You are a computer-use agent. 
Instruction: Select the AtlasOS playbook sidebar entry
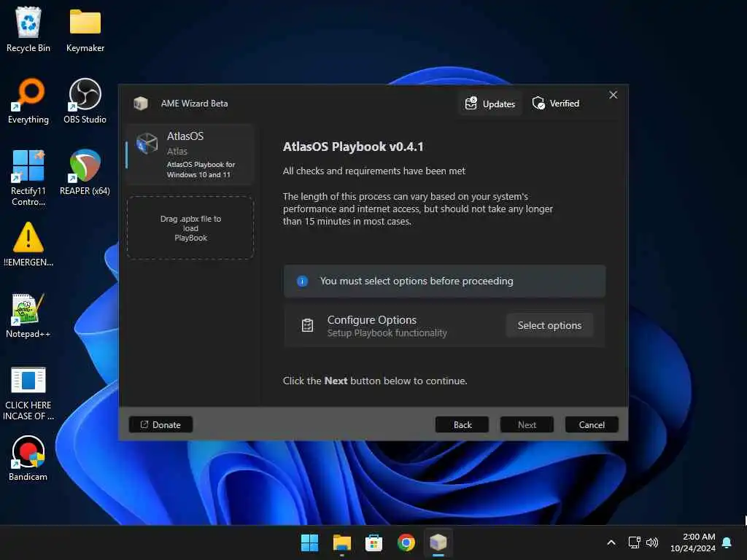click(x=190, y=155)
